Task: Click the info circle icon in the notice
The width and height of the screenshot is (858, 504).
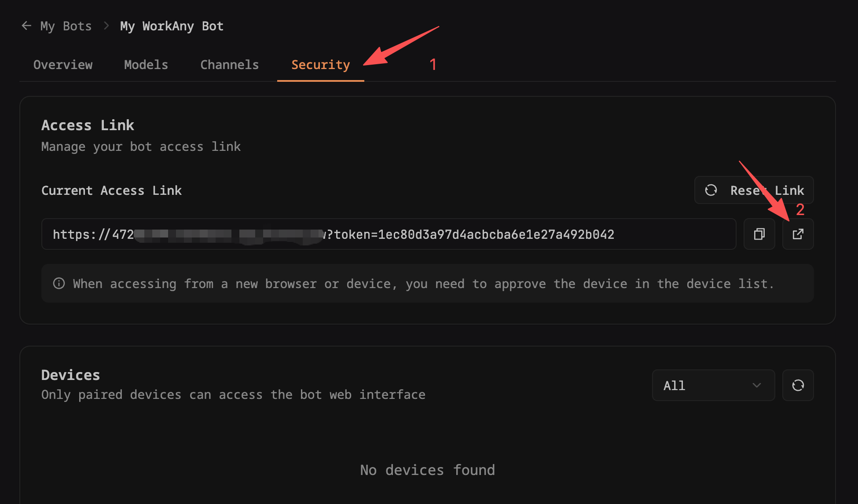Action: [x=59, y=283]
